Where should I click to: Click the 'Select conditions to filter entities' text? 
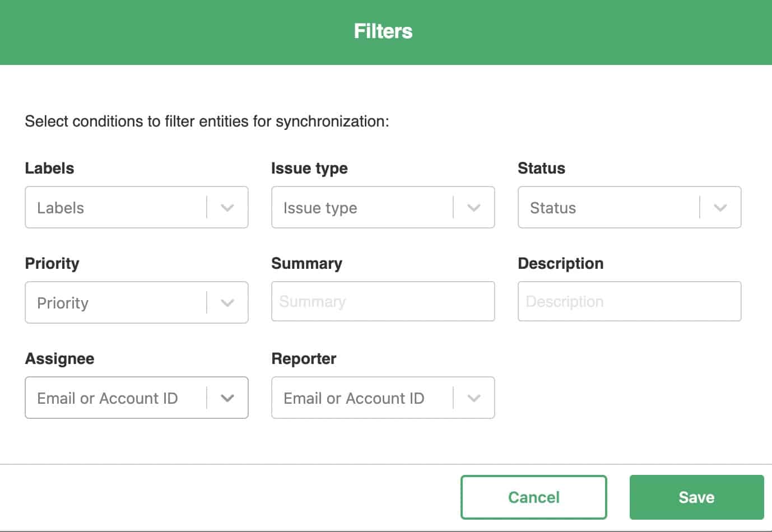click(207, 122)
